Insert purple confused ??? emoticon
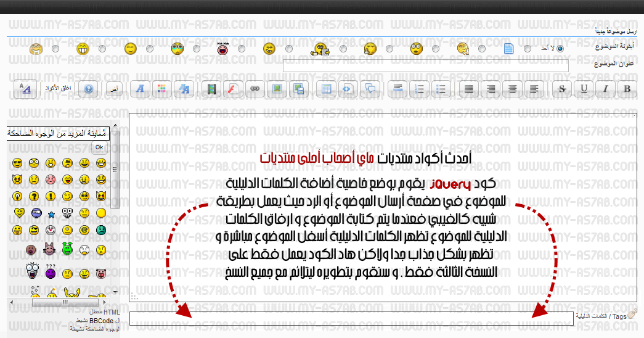Screen dimensions: 644x338 click(51, 271)
